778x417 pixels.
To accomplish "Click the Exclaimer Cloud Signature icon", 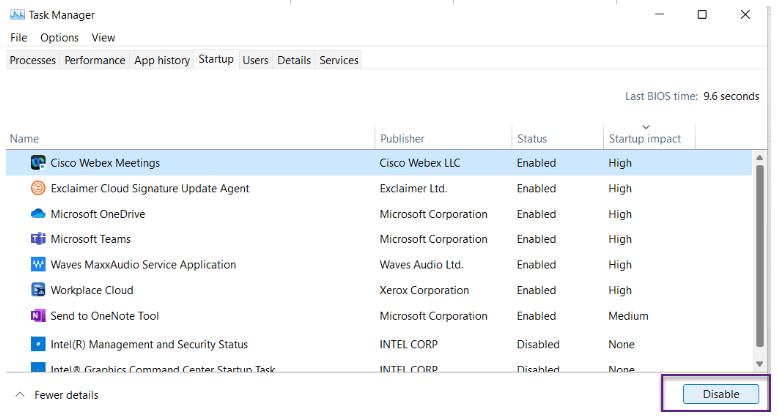I will click(x=38, y=188).
